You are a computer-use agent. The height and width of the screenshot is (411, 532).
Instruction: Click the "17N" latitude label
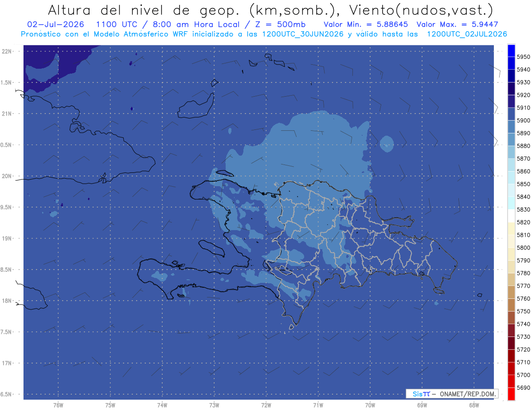tap(7, 363)
